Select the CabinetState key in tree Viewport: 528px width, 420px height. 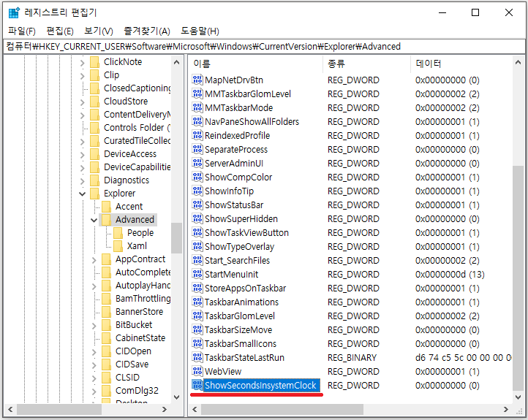point(140,338)
